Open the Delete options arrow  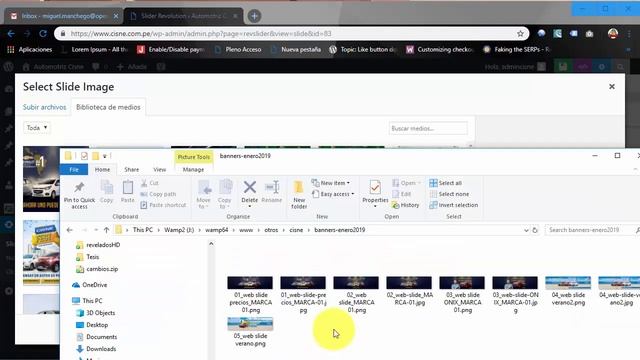pyautogui.click(x=249, y=206)
